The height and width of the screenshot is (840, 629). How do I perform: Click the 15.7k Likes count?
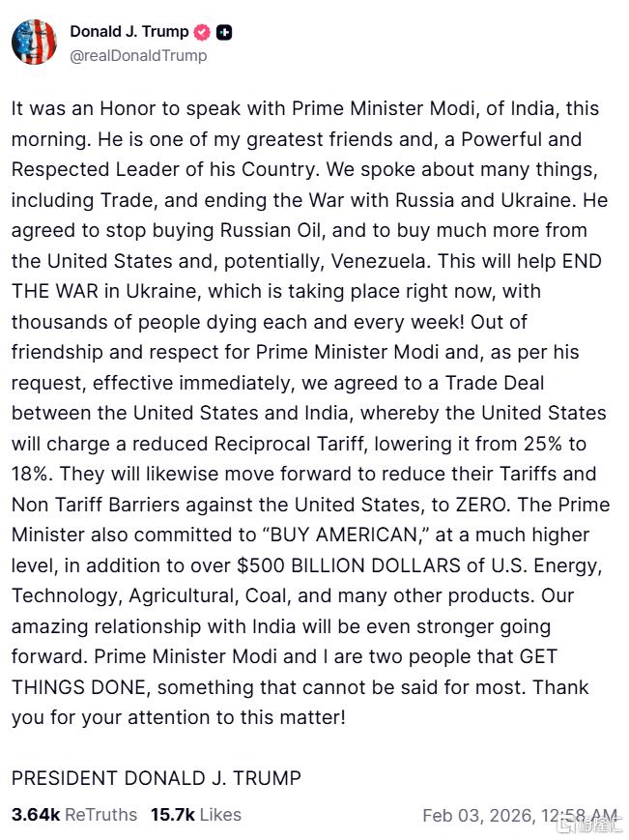point(196,815)
